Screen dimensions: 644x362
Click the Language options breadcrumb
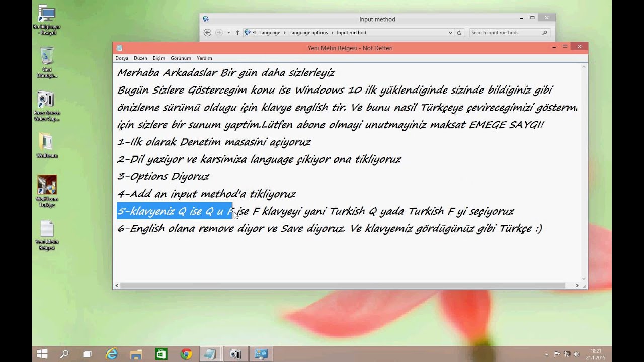[308, 33]
